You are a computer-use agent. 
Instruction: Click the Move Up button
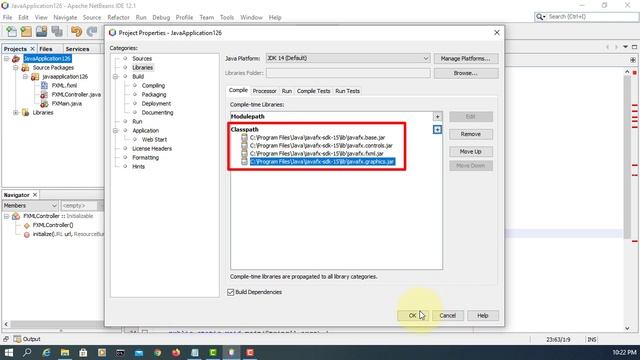[x=471, y=152]
